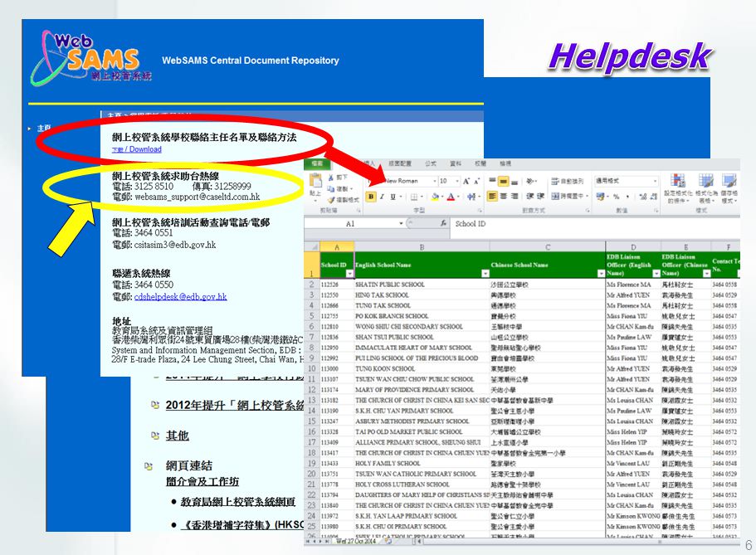
Task: Click the Top Align icon
Action: [492, 182]
